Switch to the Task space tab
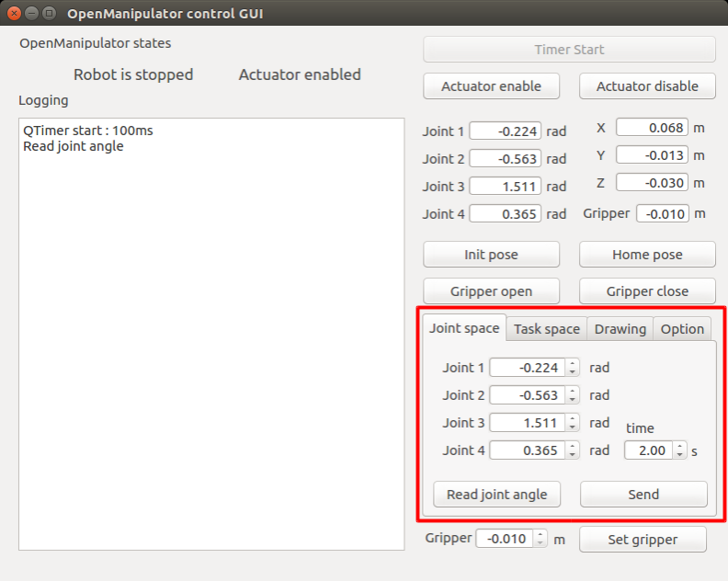 click(x=546, y=329)
